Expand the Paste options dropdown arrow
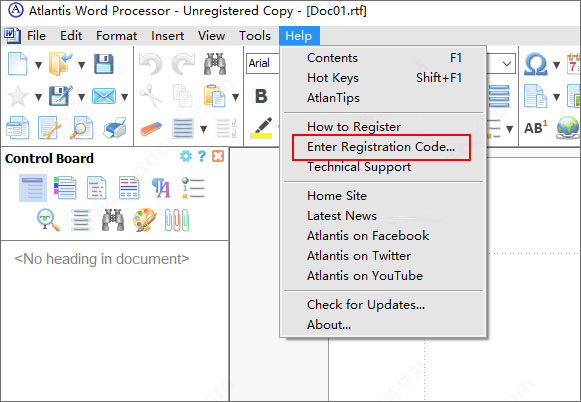 point(235,97)
